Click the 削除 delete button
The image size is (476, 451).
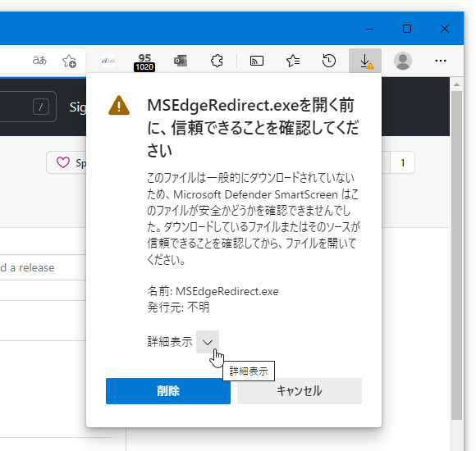pyautogui.click(x=168, y=391)
